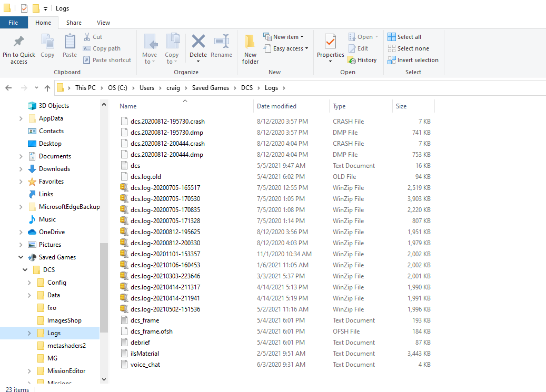Image resolution: width=546 pixels, height=392 pixels.
Task: Click the Select none icon
Action: 392,48
